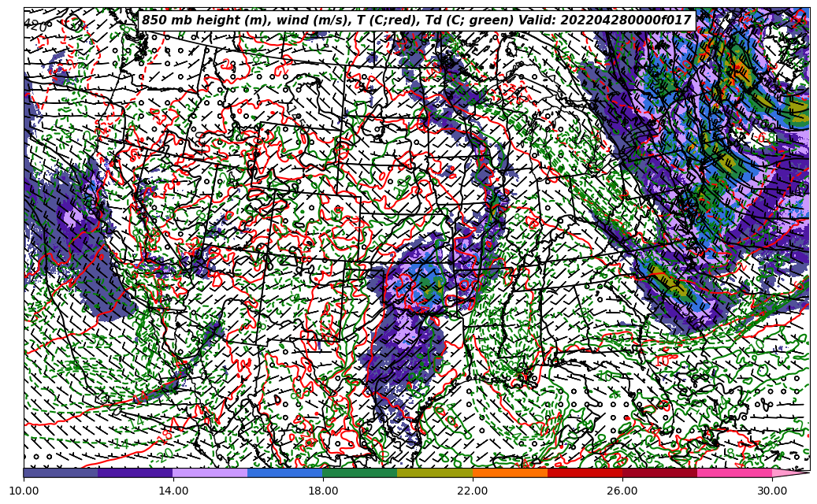Select the dark slate blue colorbar segment
Viewport: 817px width, 504px height.
61,472
